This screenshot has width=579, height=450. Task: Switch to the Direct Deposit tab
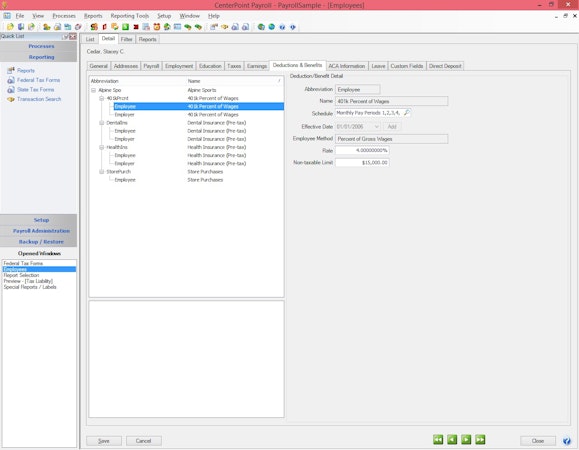click(x=445, y=66)
